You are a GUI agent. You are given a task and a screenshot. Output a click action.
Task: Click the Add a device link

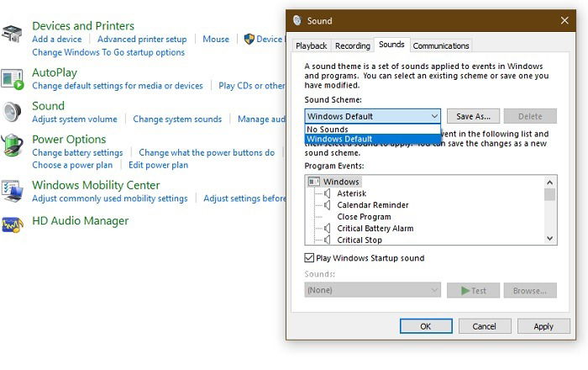[56, 39]
